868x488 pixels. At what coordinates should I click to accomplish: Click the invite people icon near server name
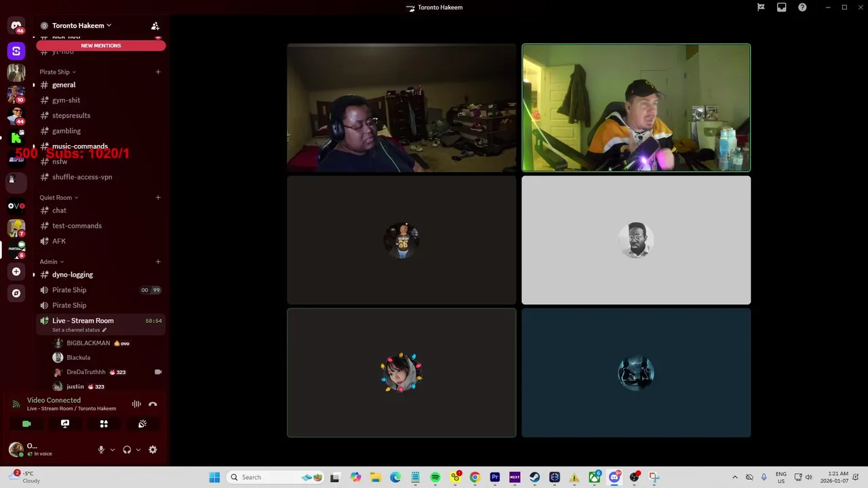click(x=155, y=26)
